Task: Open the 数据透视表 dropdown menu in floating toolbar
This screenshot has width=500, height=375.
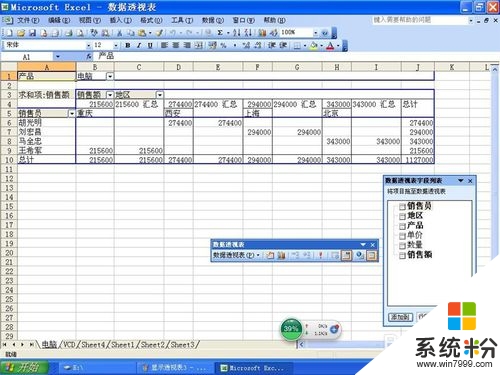Action: click(x=236, y=255)
